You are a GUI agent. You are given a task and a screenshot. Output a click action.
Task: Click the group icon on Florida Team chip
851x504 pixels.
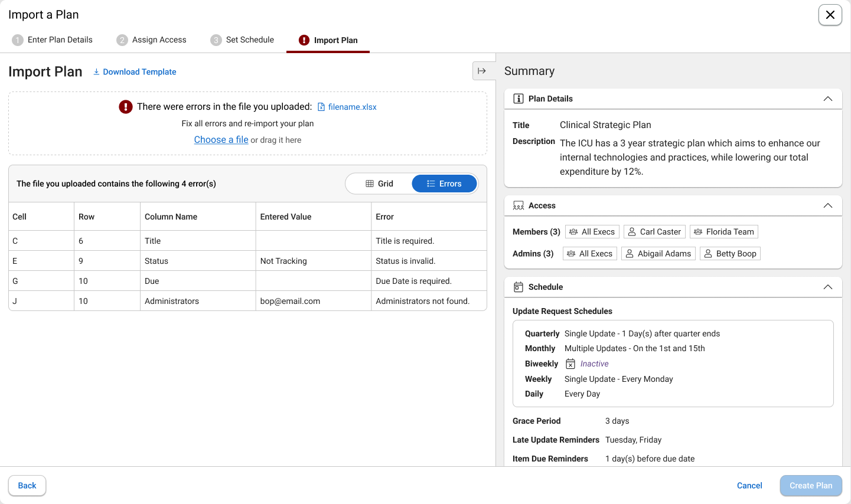(x=698, y=232)
